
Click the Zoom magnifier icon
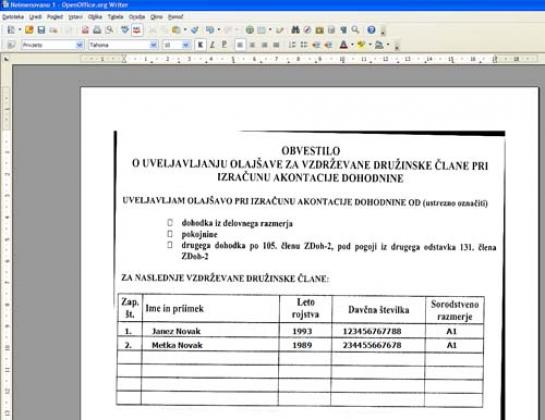coord(355,30)
